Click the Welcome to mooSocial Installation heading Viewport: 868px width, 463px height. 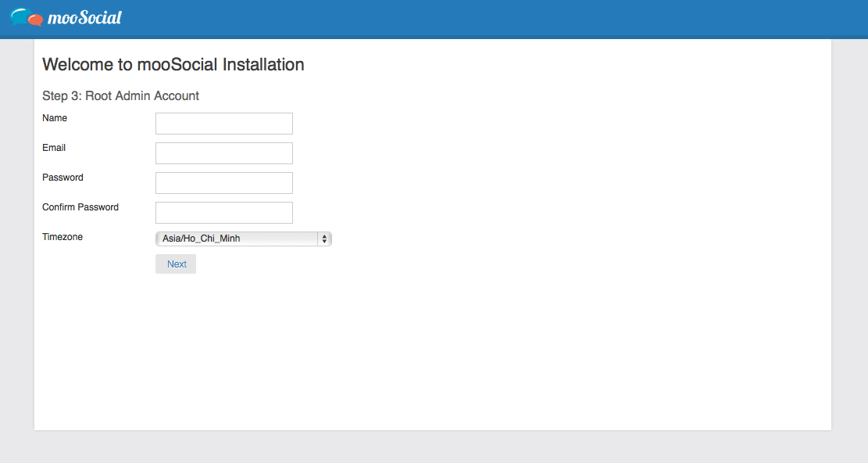(173, 65)
